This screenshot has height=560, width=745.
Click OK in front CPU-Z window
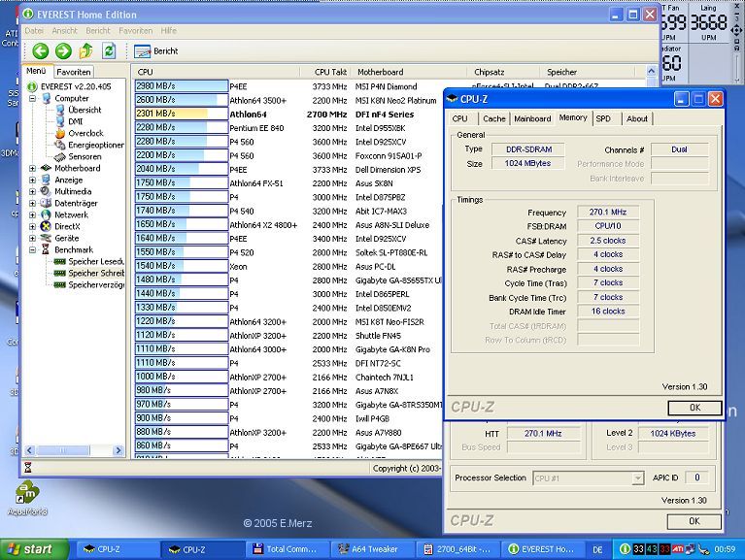[x=694, y=408]
